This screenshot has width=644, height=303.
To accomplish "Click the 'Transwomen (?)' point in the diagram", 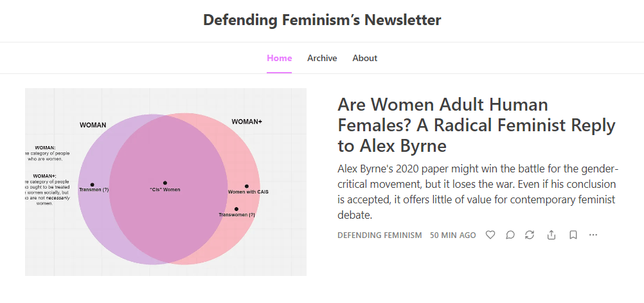I will click(x=237, y=209).
